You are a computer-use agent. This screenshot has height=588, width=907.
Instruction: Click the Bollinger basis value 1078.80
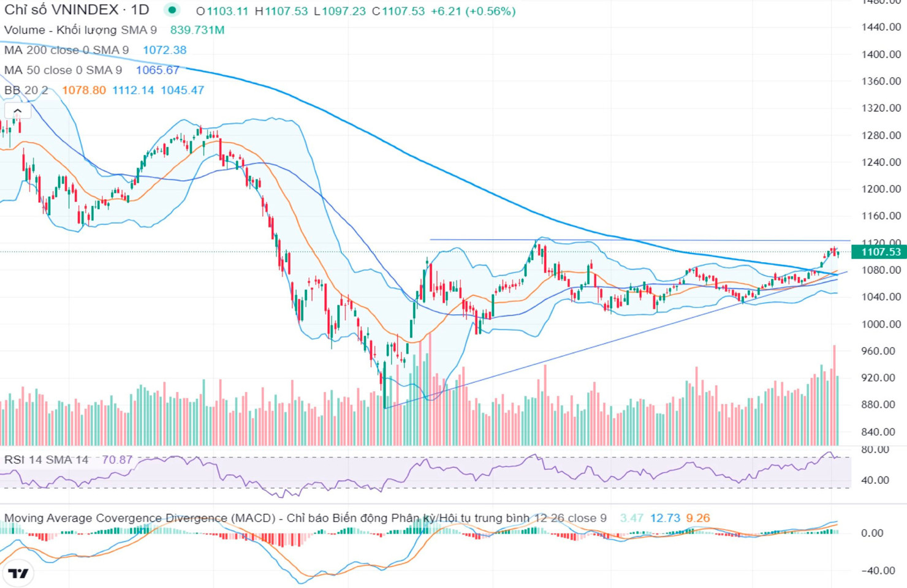pyautogui.click(x=84, y=91)
